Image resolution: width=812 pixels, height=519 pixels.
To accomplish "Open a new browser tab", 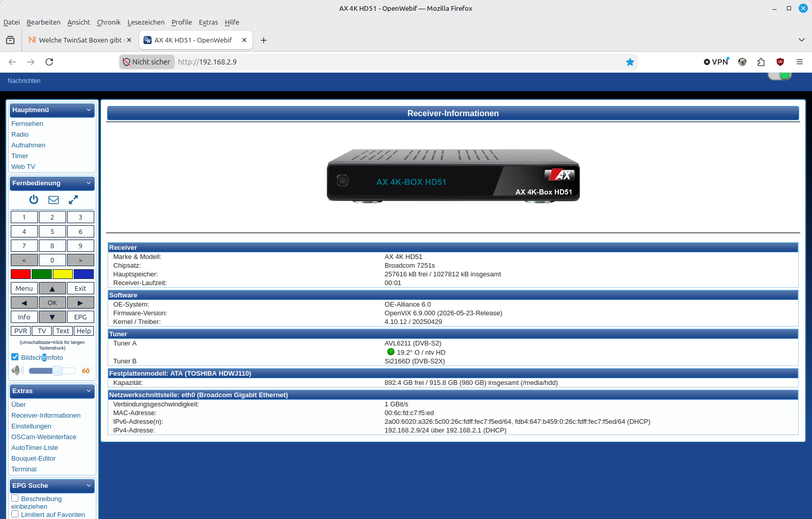I will (x=264, y=40).
